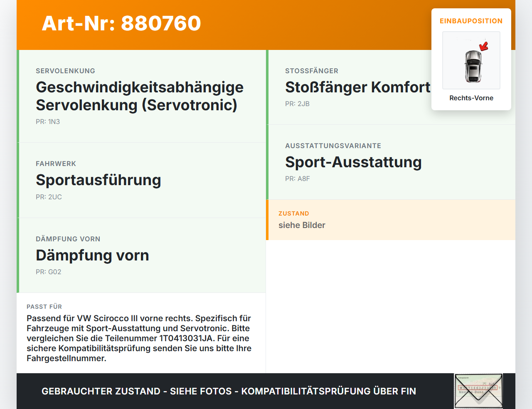
Task: Click the EINBAUPOSITION label
Action: (471, 21)
